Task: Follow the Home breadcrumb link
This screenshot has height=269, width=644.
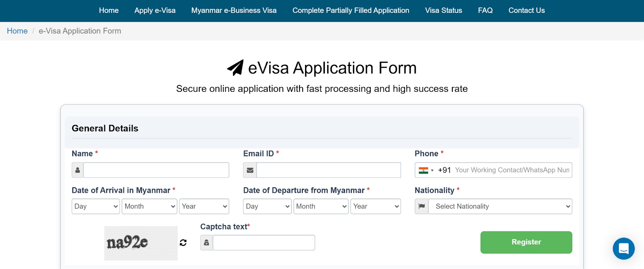Action: (x=17, y=31)
